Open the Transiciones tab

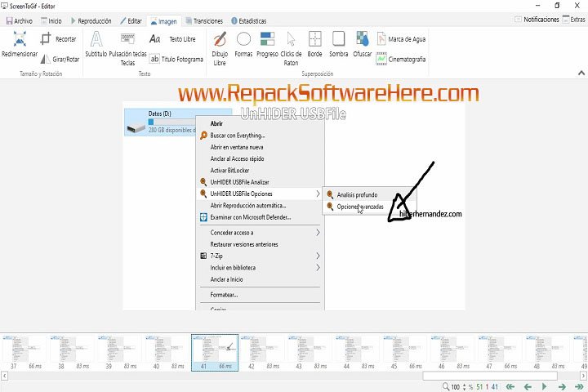[204, 21]
